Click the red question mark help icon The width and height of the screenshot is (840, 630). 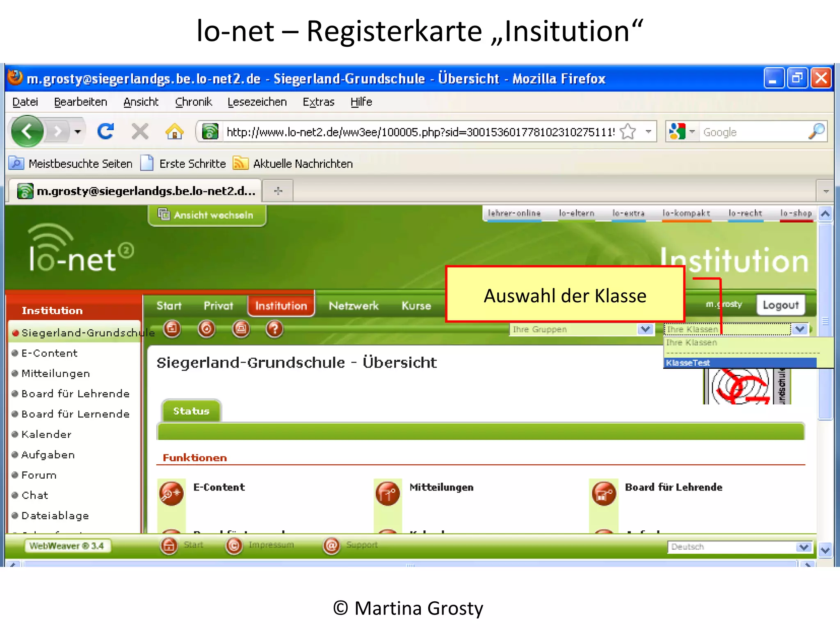coord(274,329)
